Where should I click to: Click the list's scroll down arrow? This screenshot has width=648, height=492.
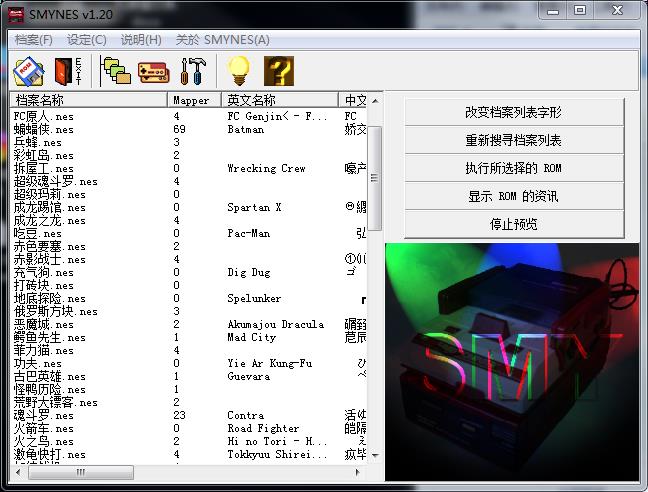click(375, 455)
